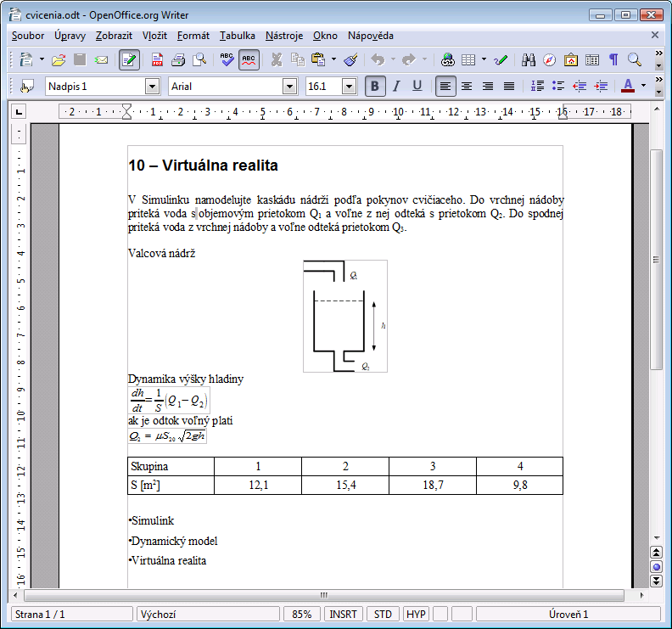Open the page preview
Image resolution: width=672 pixels, height=629 pixels.
click(199, 59)
